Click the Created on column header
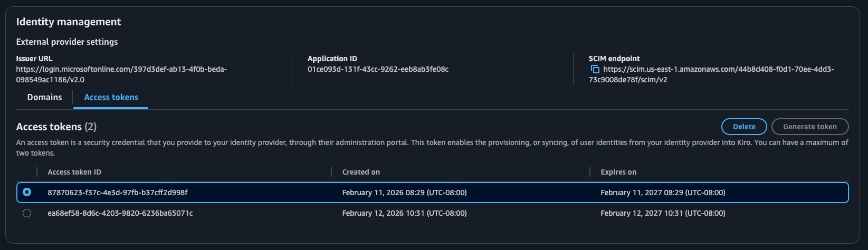Viewport: 868px width, 250px height. point(361,172)
